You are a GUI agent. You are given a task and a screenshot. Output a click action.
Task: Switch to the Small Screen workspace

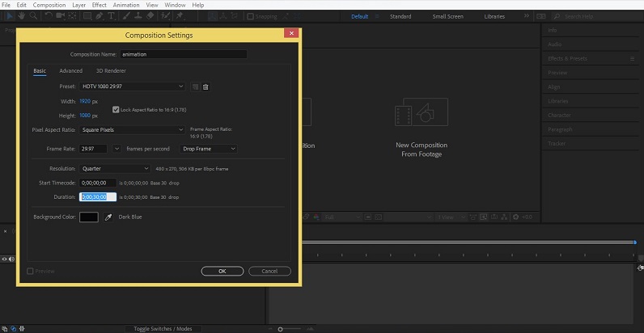(447, 16)
